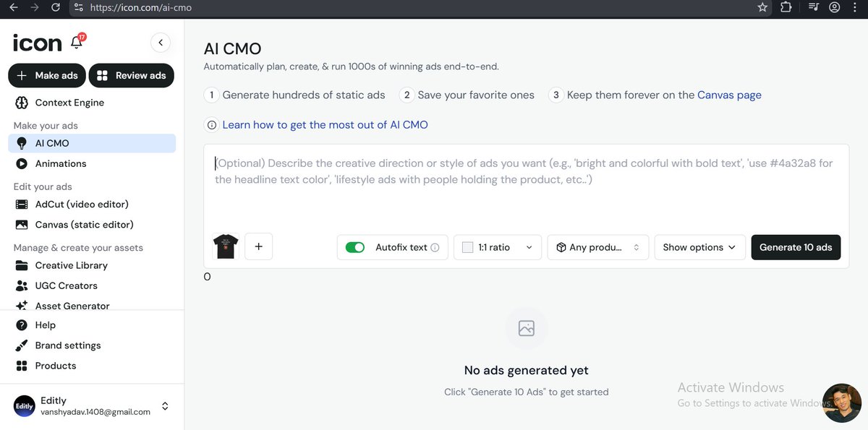Click the black t-shirt product thumbnail
This screenshot has height=430, width=868.
pyautogui.click(x=226, y=247)
